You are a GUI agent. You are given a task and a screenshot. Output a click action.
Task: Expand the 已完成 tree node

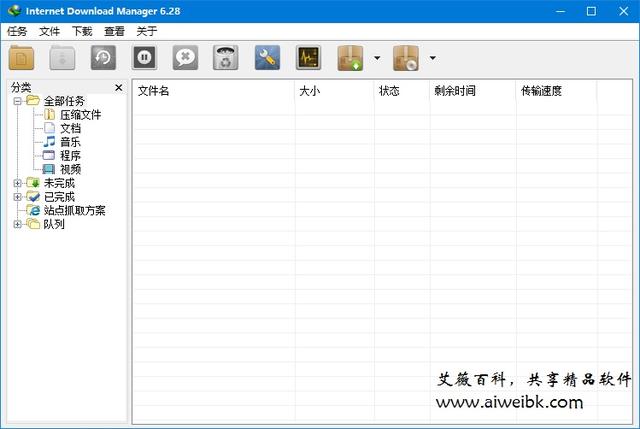point(17,197)
